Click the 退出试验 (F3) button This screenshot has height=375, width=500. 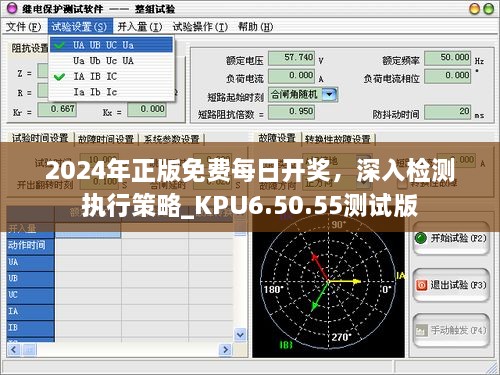tap(451, 285)
